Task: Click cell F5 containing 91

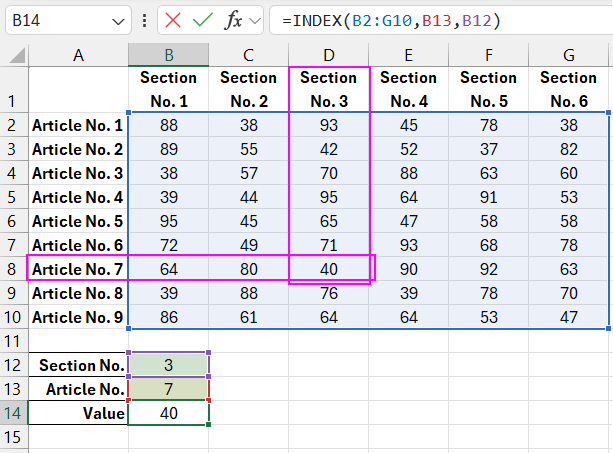Action: pyautogui.click(x=489, y=197)
